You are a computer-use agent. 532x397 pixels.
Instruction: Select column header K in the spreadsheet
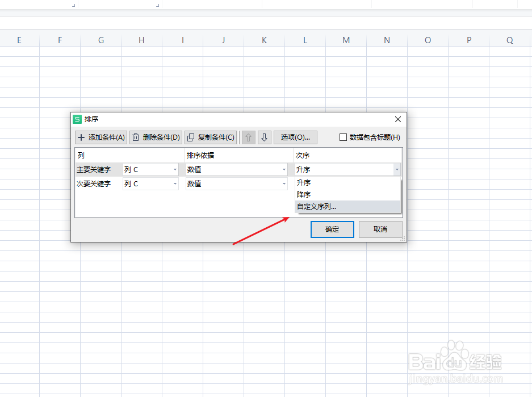[264, 40]
